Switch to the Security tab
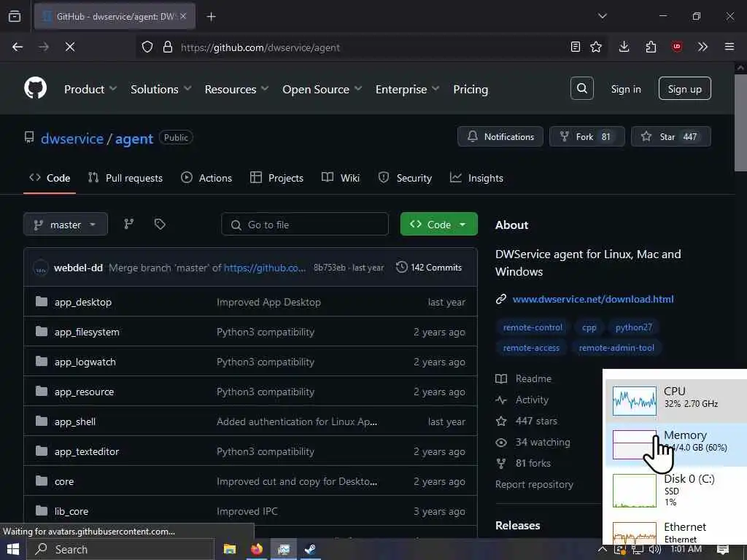 pos(405,178)
